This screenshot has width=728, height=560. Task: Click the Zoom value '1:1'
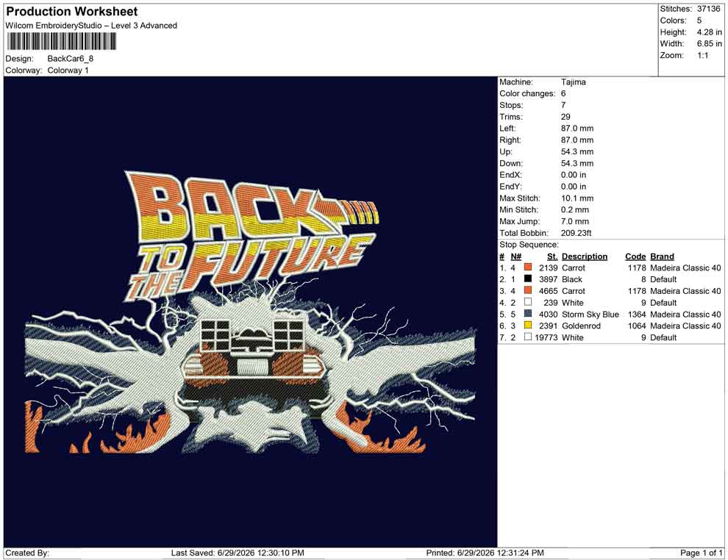(x=703, y=55)
